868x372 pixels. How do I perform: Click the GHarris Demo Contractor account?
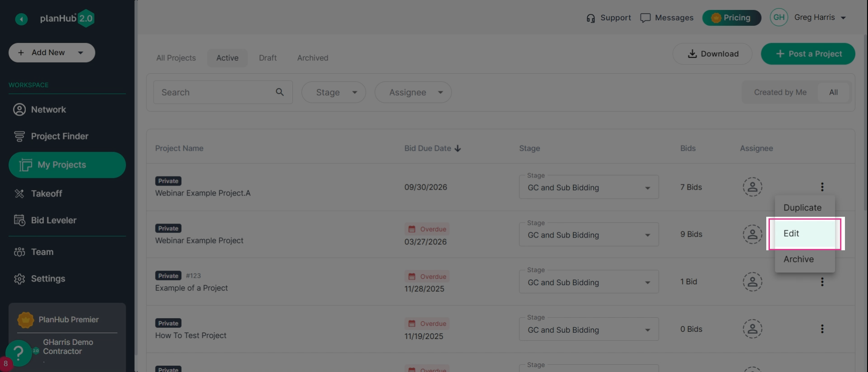[x=68, y=347]
